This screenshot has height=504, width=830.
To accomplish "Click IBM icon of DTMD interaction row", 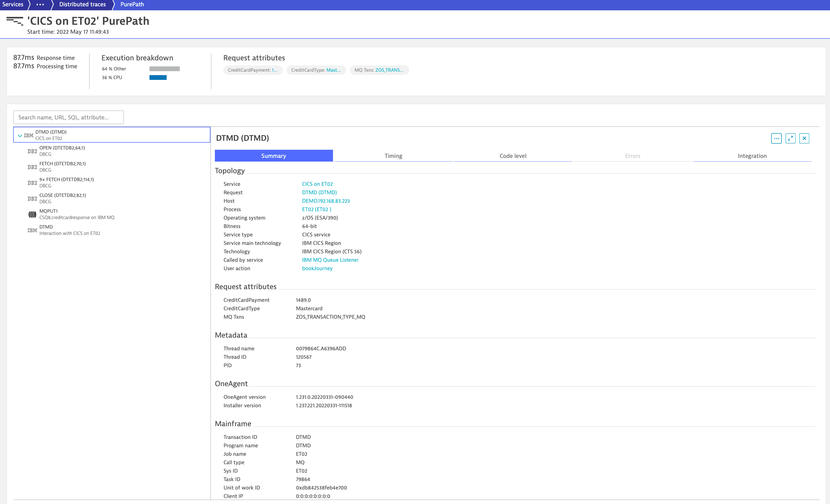I will tap(32, 230).
